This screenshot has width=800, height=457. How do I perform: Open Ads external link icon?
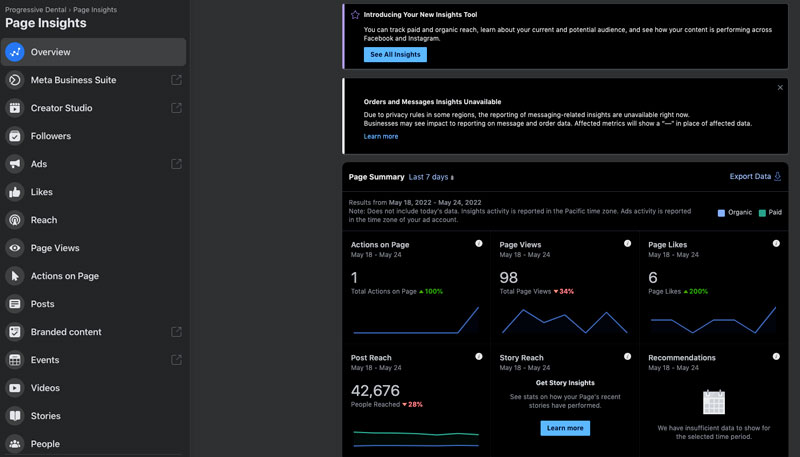click(176, 164)
